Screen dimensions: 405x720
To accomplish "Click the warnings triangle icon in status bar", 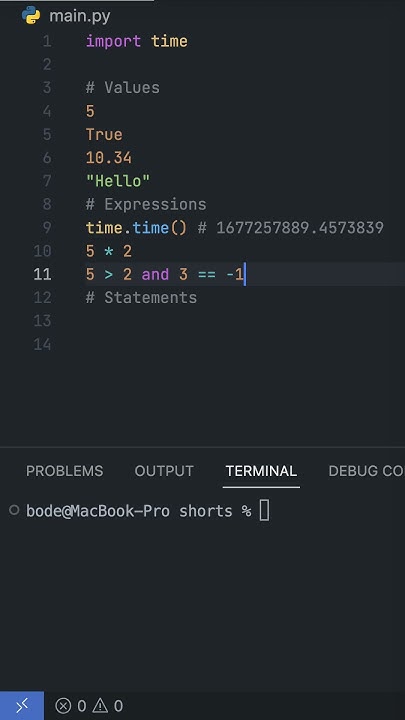I will [100, 705].
